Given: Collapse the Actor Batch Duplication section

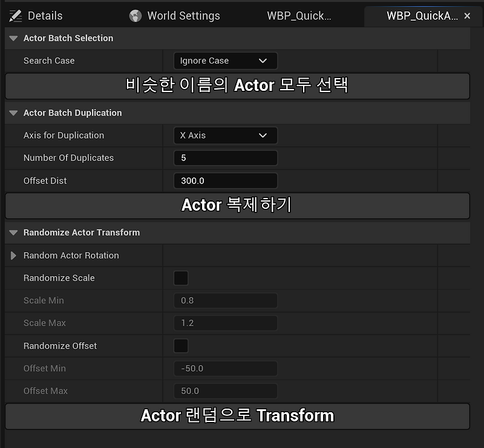Looking at the screenshot, I should (13, 113).
